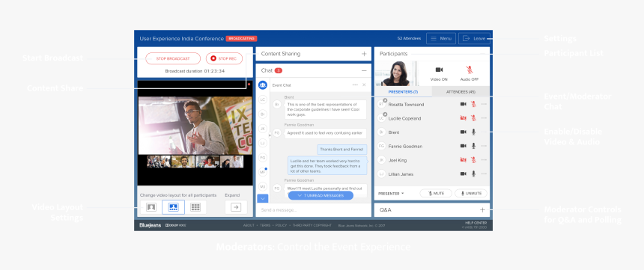Click the BlueJeans logo
Image resolution: width=644 pixels, height=270 pixels.
tap(150, 225)
